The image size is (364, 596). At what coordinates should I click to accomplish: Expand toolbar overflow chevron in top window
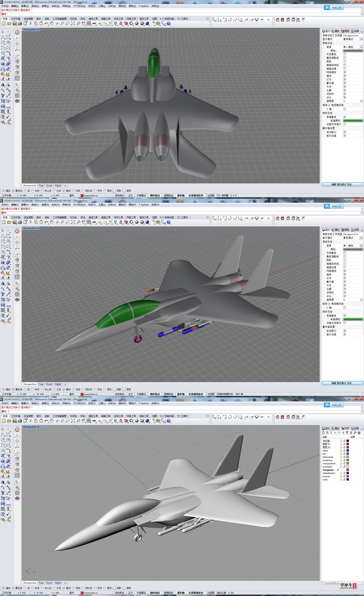[268, 20]
